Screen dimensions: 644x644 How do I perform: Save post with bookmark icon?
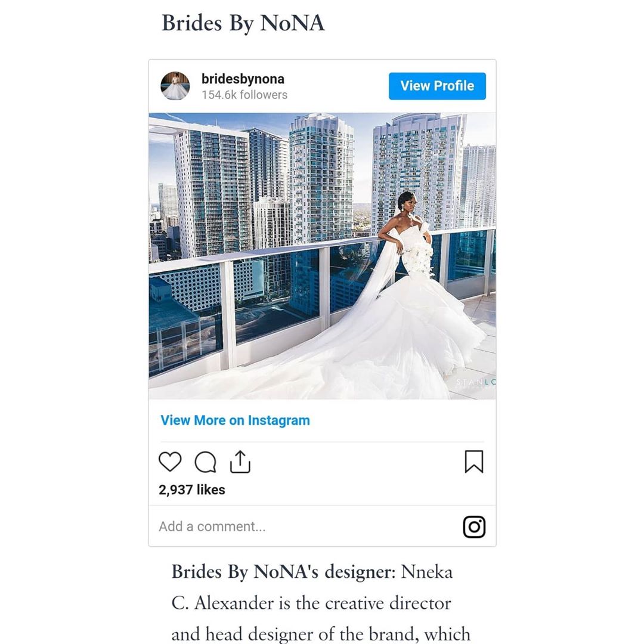pos(474,462)
